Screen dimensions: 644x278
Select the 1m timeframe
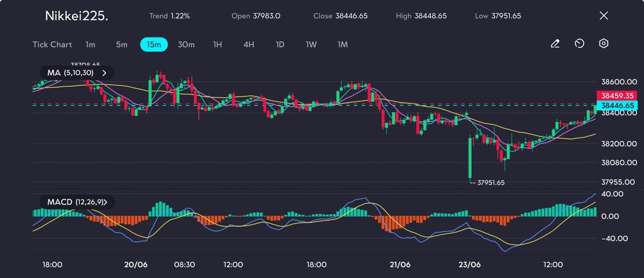tap(90, 44)
